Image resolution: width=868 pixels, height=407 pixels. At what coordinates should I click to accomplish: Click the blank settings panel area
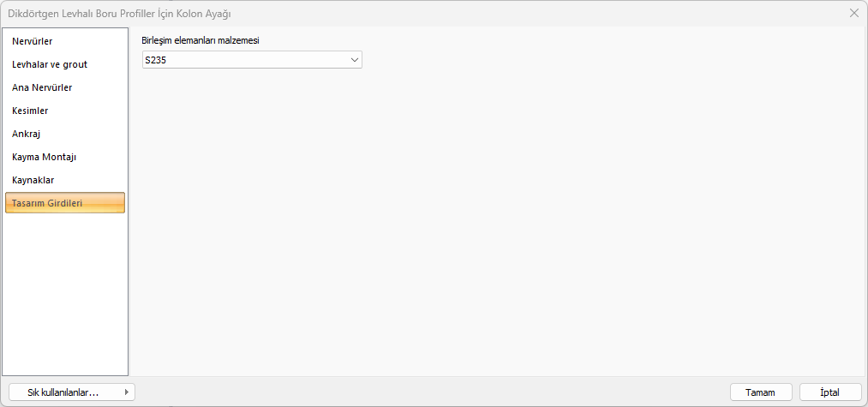click(x=497, y=223)
